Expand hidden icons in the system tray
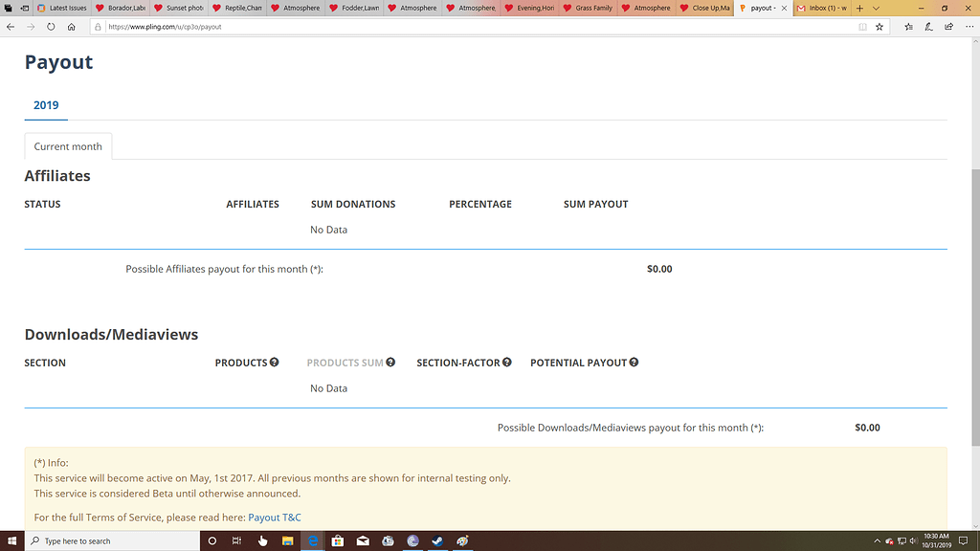The width and height of the screenshot is (980, 551). (877, 540)
